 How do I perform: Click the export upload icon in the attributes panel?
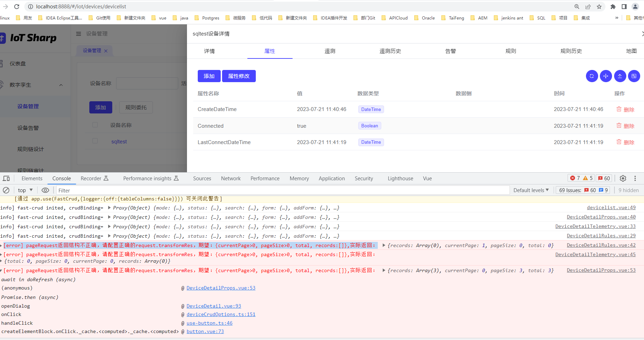click(620, 76)
